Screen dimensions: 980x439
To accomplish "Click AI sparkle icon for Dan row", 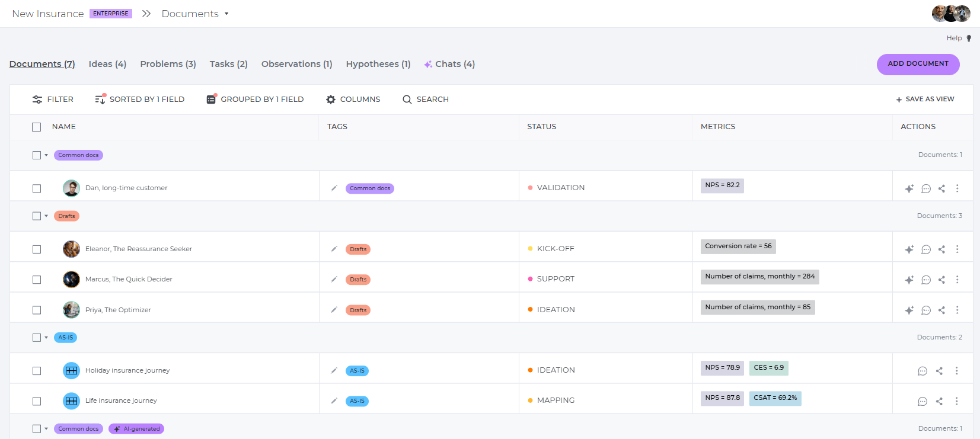I will click(909, 188).
